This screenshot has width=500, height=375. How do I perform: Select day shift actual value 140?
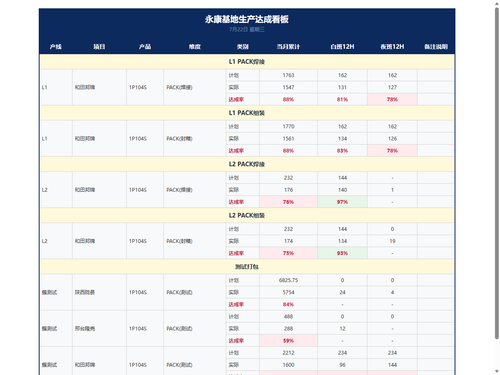pos(342,190)
